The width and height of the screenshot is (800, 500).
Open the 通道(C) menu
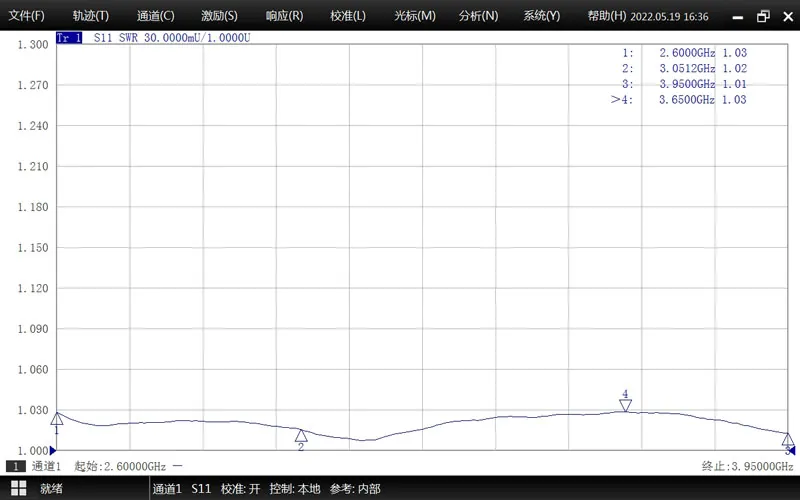point(156,16)
